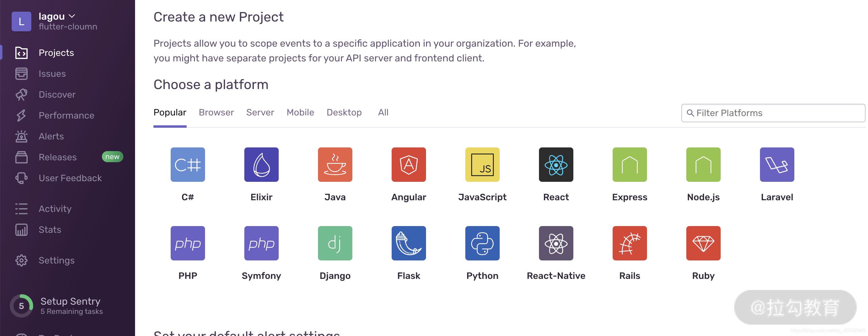
Task: Switch to the Browser tab
Action: tap(216, 112)
